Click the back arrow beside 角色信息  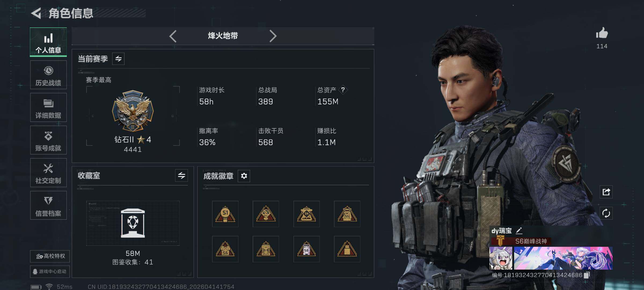click(36, 13)
